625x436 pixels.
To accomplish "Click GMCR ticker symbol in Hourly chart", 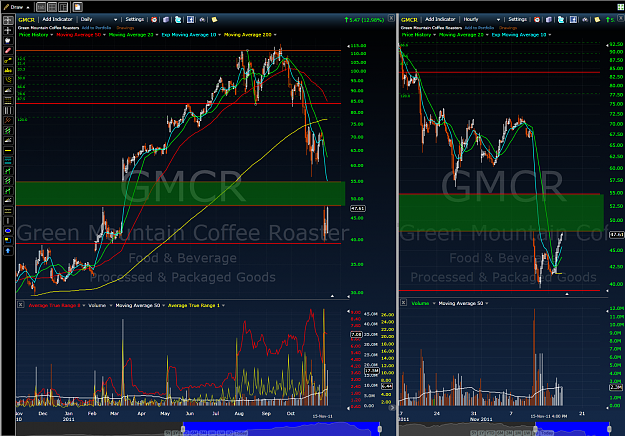I will 409,20.
